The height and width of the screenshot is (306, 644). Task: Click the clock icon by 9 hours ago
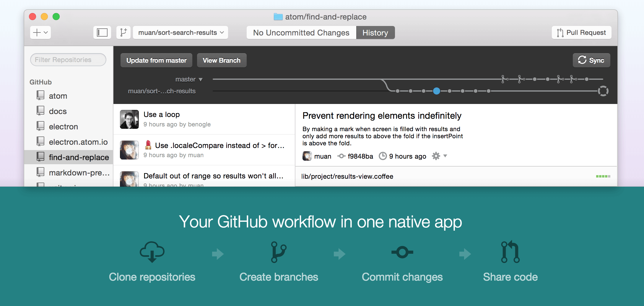(383, 156)
